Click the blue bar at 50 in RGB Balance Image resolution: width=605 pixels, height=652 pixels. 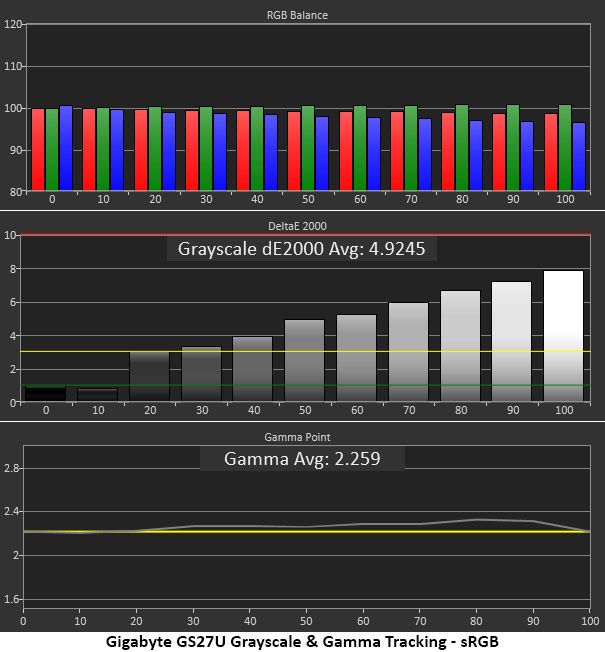[322, 153]
